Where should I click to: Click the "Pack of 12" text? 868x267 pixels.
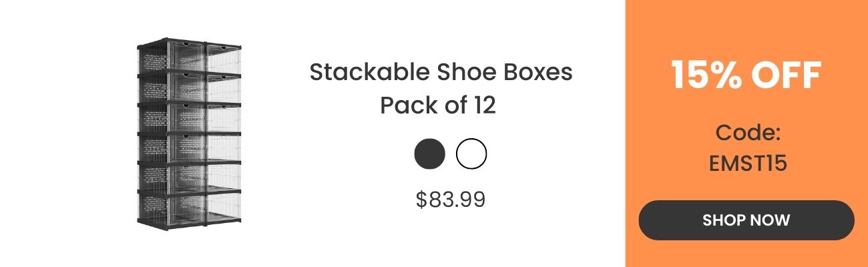click(438, 105)
